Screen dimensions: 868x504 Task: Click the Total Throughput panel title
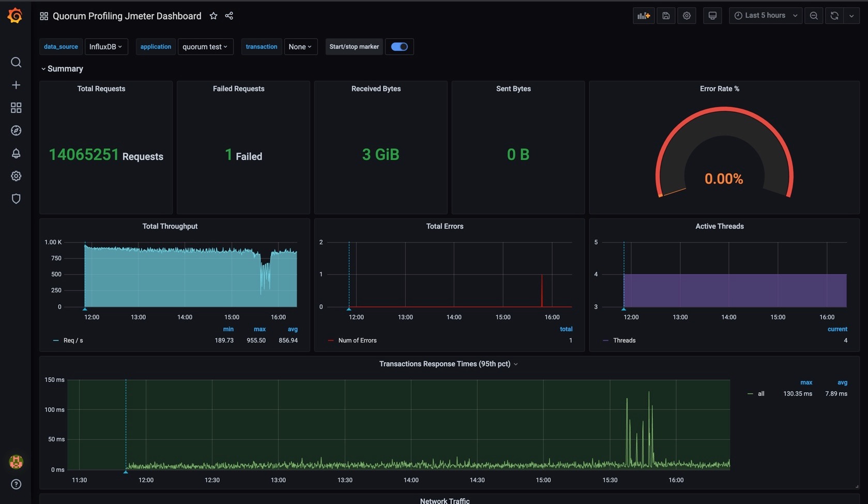[170, 226]
